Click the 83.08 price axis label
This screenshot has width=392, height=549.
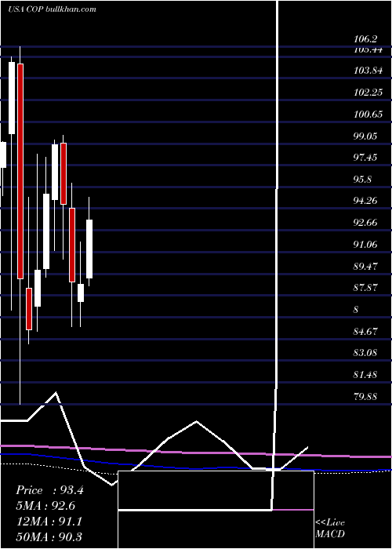pos(365,352)
